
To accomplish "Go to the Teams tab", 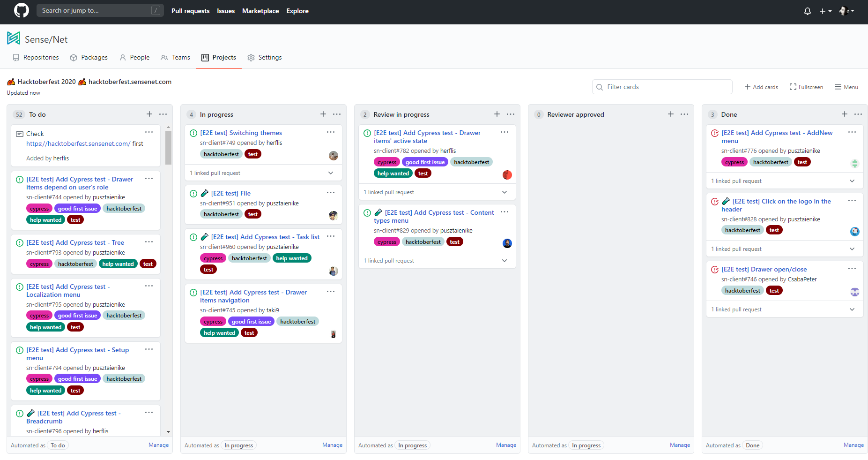I will (x=175, y=58).
